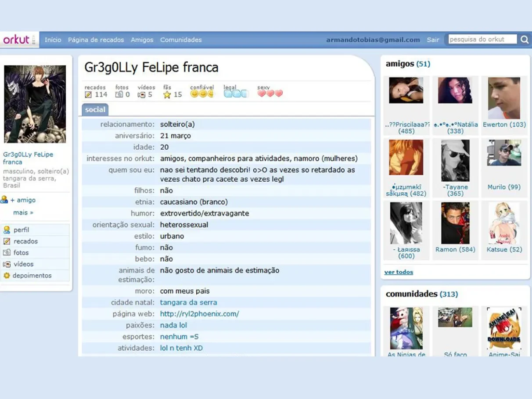The image size is (532, 399).
Task: Open Larissa friend thumbnail
Action: tap(406, 223)
